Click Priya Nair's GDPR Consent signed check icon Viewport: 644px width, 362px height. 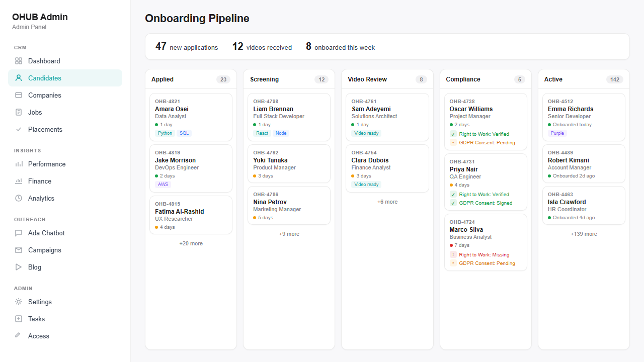453,203
